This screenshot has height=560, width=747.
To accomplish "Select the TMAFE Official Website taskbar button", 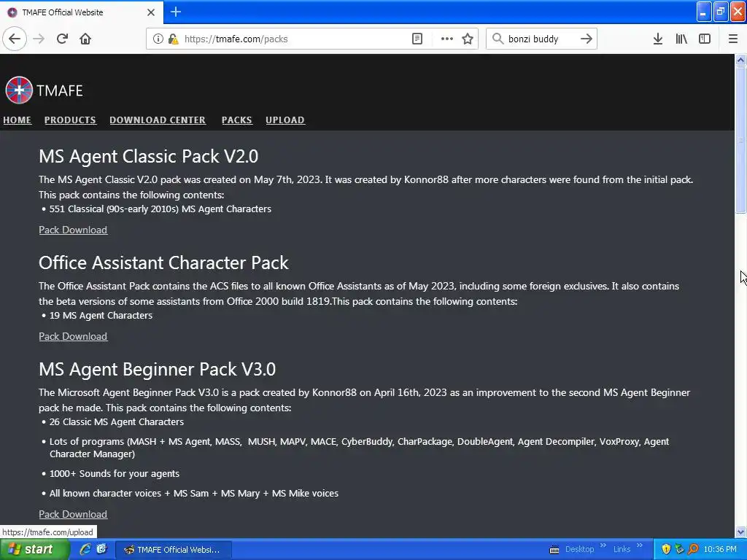I will point(174,550).
